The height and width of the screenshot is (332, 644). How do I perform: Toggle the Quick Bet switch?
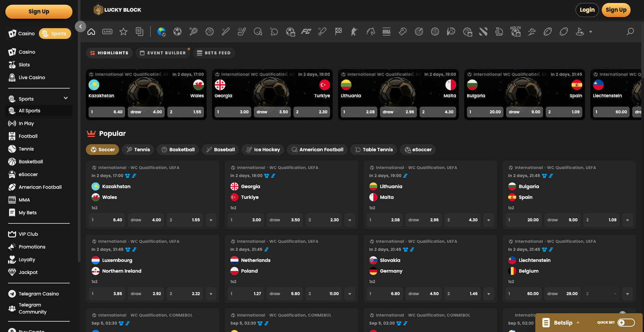[626, 323]
